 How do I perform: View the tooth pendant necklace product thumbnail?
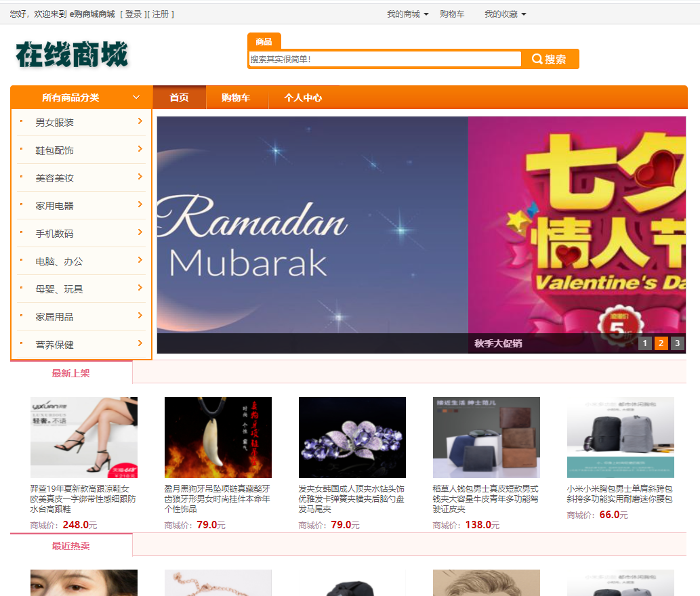(x=218, y=438)
